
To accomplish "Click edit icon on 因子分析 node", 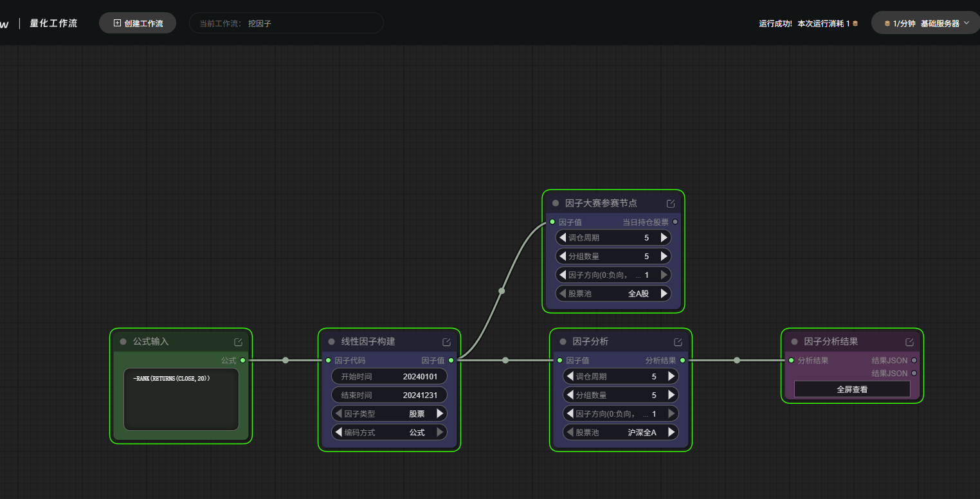I will coord(678,342).
